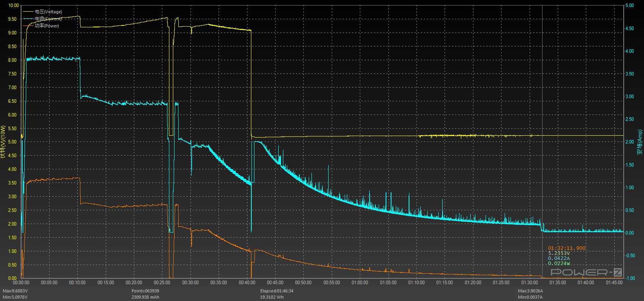Click the 安培(Amp) right axis title
This screenshot has width=644, height=301.
pyautogui.click(x=639, y=142)
